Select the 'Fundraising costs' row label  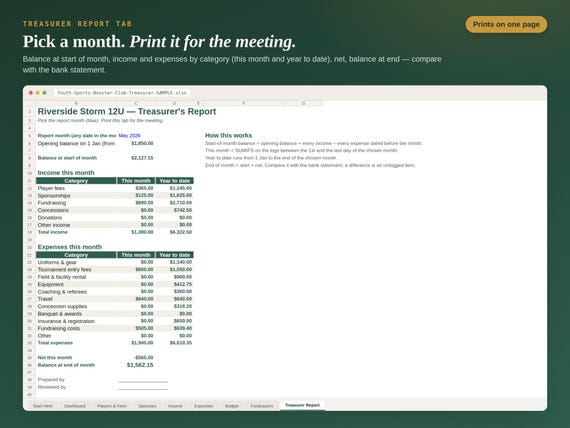(59, 328)
